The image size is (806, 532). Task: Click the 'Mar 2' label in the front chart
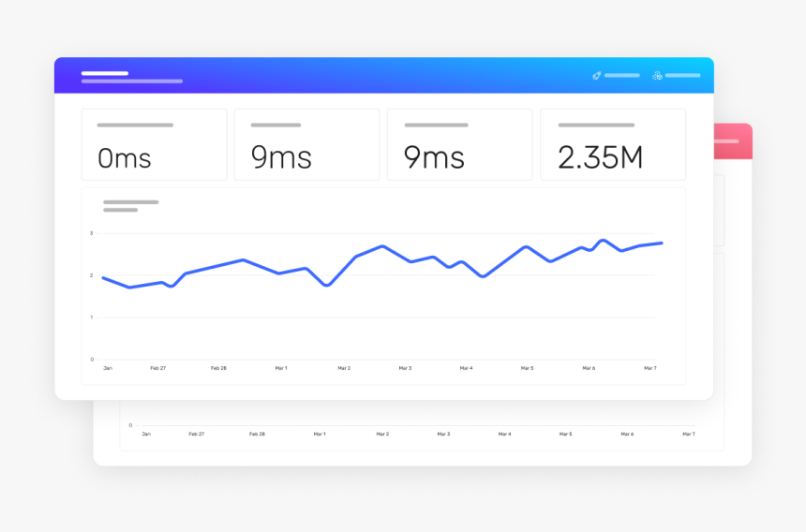[344, 368]
